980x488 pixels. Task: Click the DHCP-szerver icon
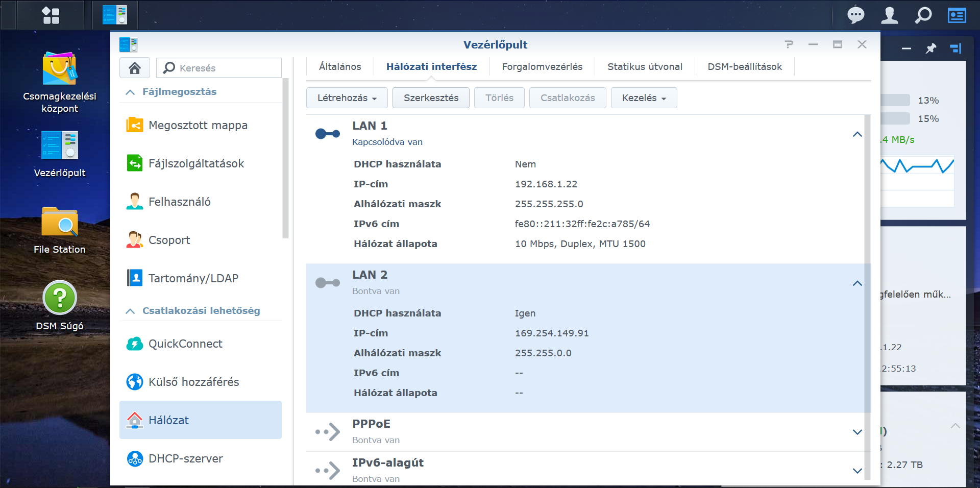point(135,458)
